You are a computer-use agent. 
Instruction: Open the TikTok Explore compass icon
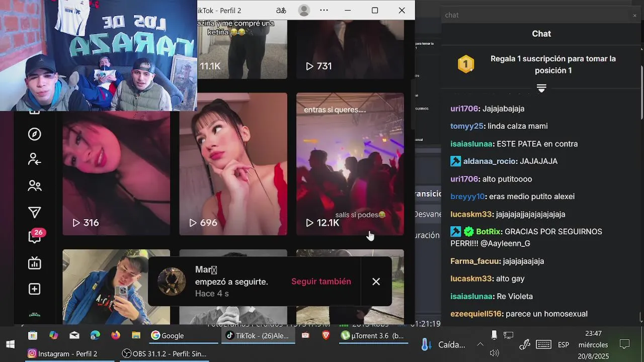(x=34, y=134)
